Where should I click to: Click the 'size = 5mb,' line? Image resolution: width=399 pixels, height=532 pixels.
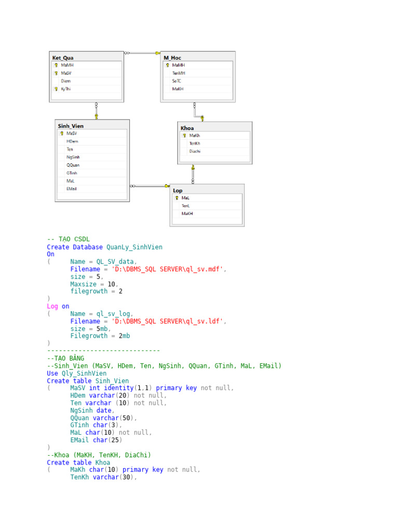pyautogui.click(x=90, y=329)
